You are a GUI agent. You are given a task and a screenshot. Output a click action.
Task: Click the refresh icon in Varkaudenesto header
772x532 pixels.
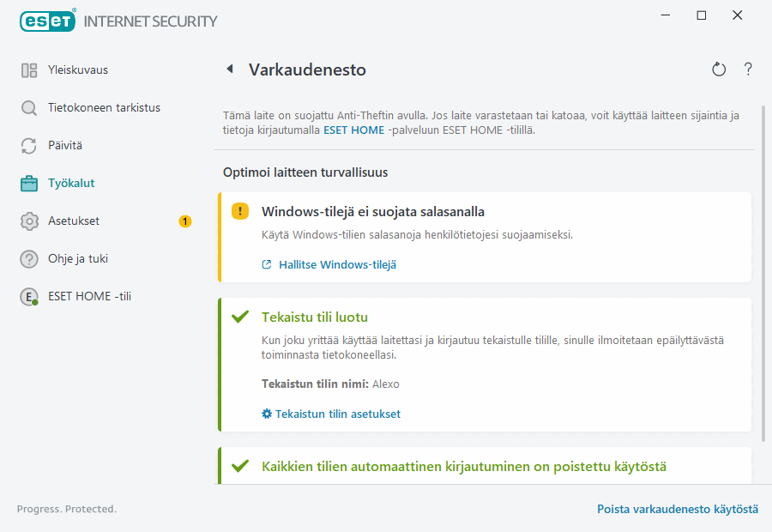(x=719, y=70)
